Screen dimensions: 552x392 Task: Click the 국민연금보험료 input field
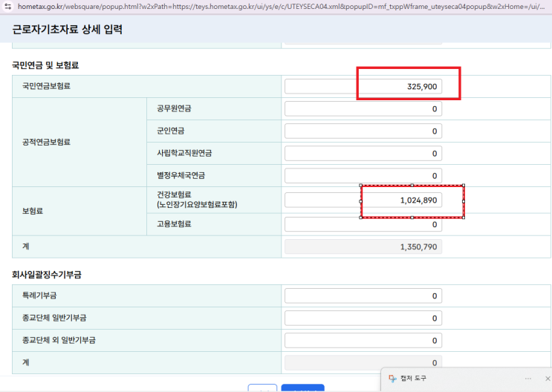[363, 87]
